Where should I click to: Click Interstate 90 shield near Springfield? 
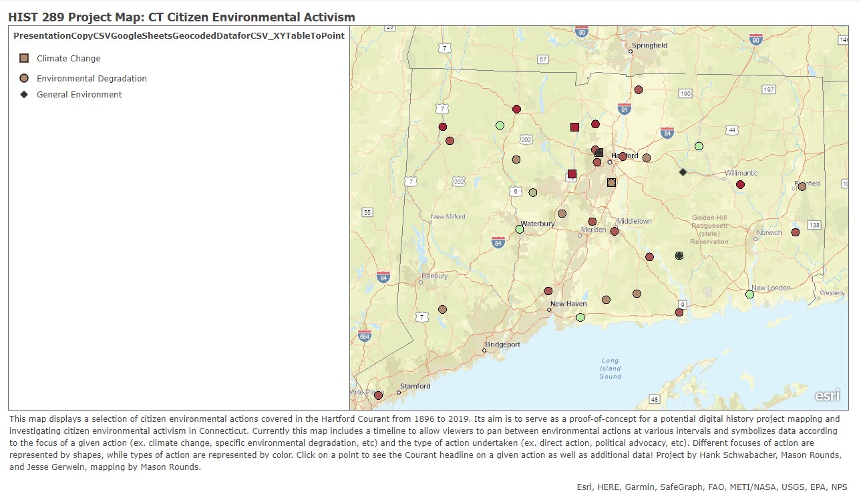[x=582, y=31]
